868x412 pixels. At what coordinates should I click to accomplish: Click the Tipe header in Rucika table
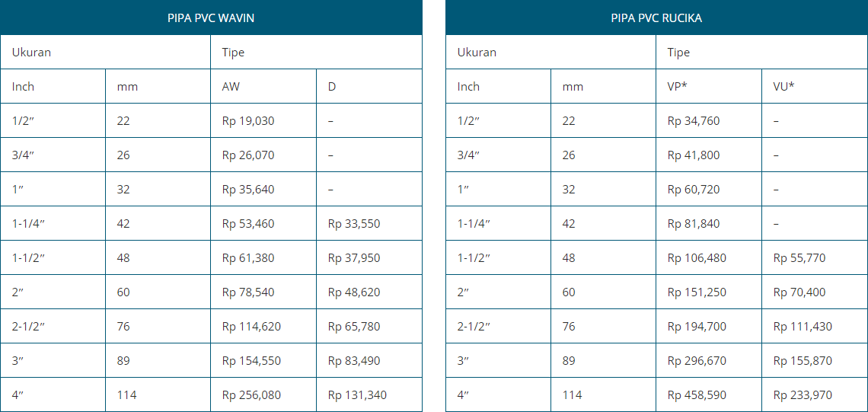pos(678,53)
